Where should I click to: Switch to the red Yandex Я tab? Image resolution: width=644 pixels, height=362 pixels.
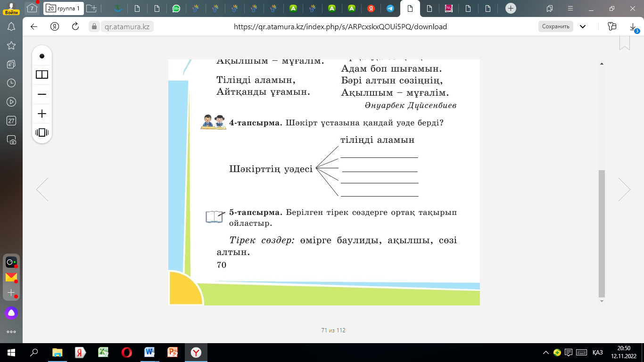pos(371,8)
